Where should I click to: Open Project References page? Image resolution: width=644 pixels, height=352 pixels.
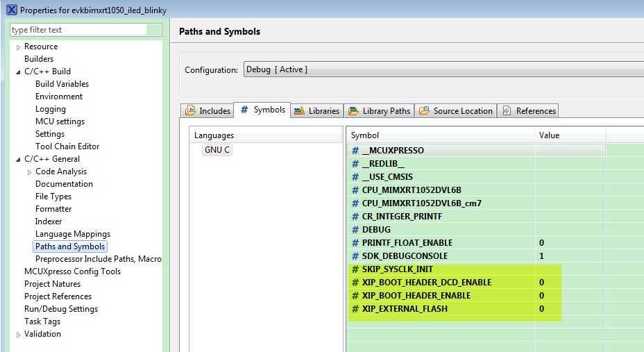[x=58, y=296]
